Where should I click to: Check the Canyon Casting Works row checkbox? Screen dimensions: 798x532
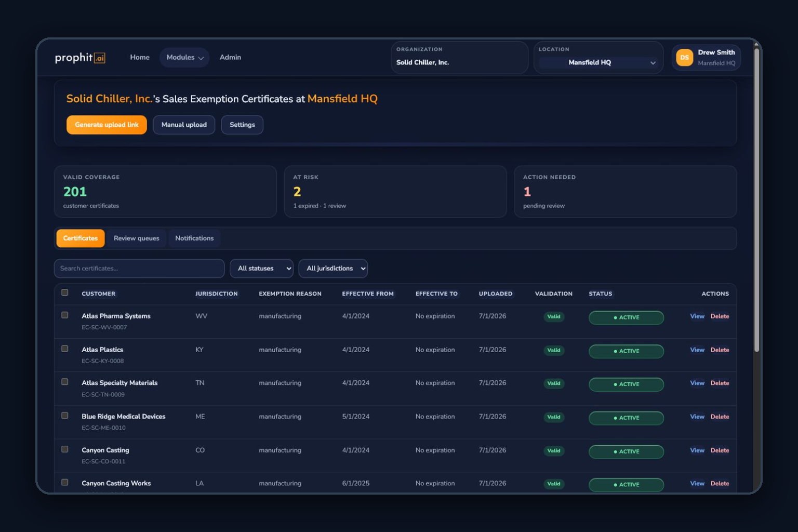pyautogui.click(x=65, y=482)
